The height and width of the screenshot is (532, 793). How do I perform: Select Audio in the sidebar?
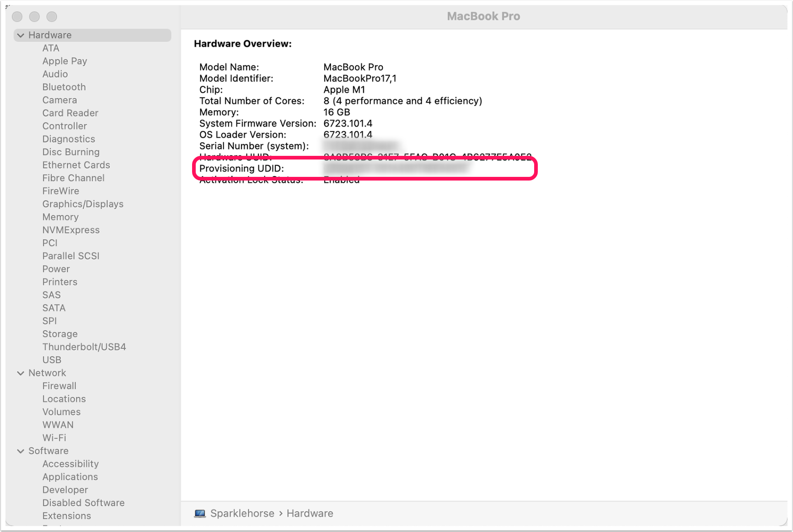[55, 74]
